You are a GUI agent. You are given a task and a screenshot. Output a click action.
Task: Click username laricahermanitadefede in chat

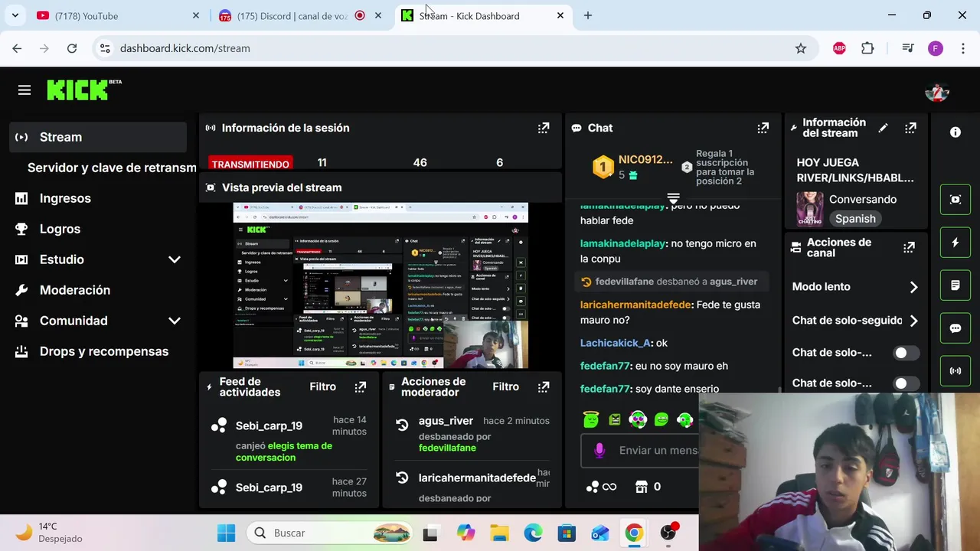tap(636, 305)
